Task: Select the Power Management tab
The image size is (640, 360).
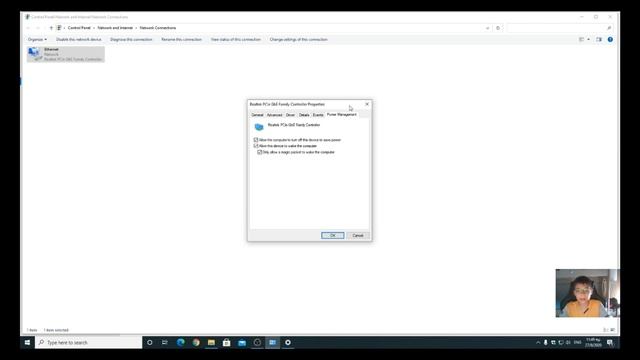Action: pyautogui.click(x=342, y=115)
